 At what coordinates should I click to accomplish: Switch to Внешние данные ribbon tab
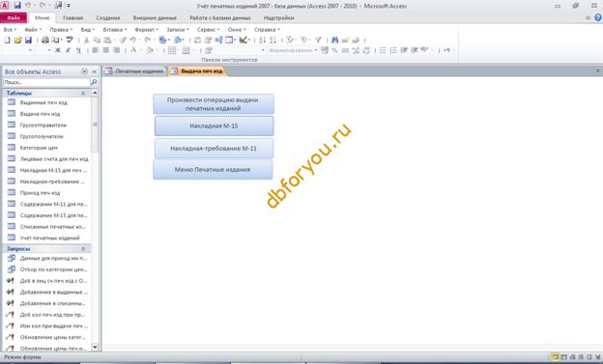tap(155, 17)
